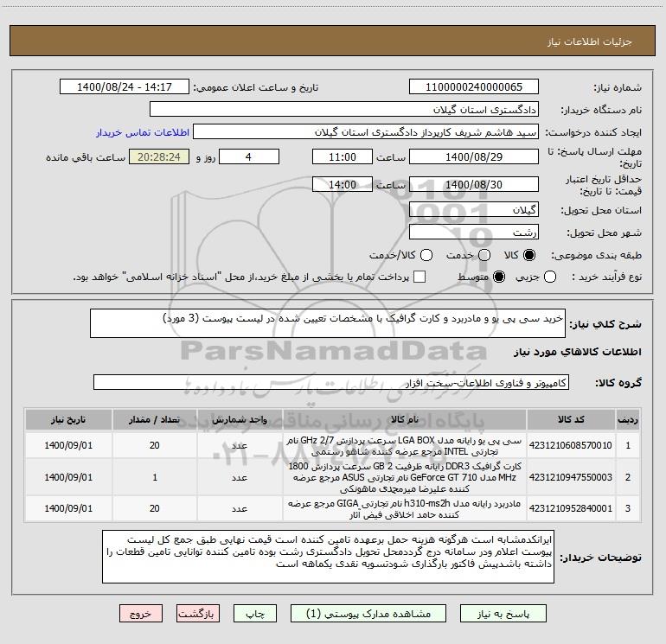Click the گروه کالا field کامپیوتر و فناوری اطلاعات
Viewport: 666px width, 644px height.
pyautogui.click(x=331, y=382)
